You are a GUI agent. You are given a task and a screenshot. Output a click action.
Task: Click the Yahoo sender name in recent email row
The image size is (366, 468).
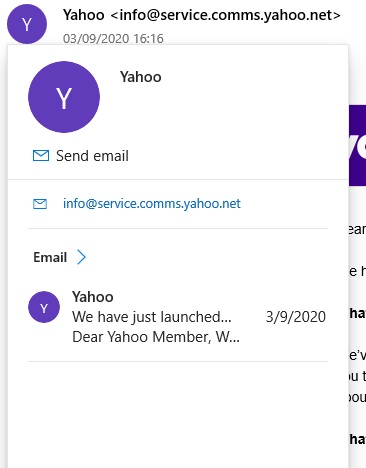93,297
